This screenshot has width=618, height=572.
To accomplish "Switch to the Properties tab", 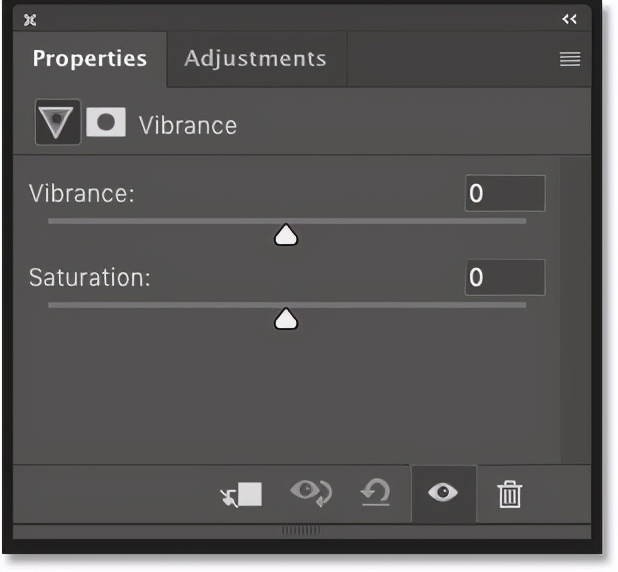I will [89, 58].
